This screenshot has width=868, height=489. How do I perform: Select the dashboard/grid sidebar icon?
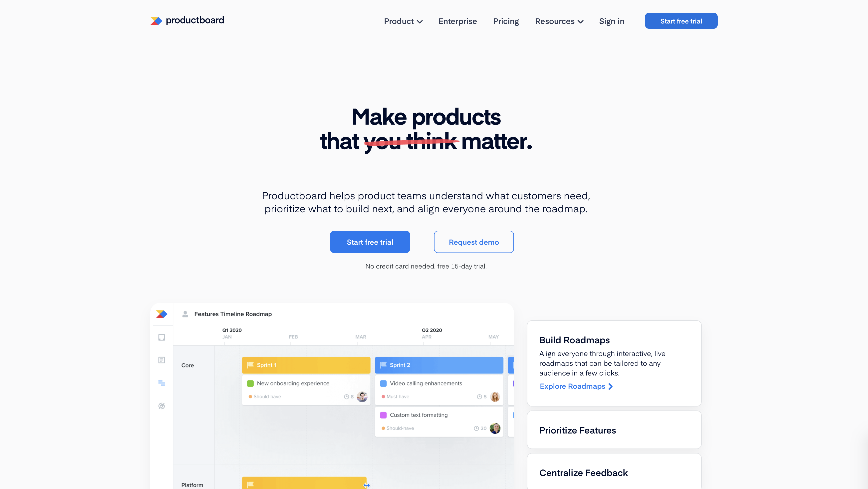coord(161,360)
